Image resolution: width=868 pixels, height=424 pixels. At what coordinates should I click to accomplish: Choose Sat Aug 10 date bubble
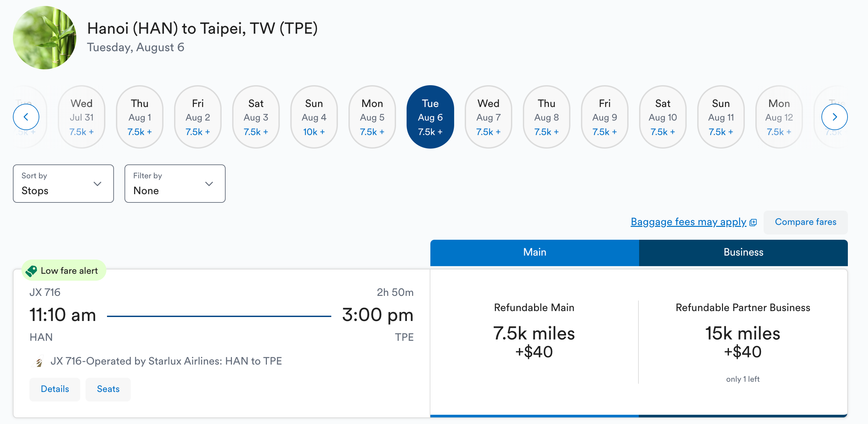662,117
